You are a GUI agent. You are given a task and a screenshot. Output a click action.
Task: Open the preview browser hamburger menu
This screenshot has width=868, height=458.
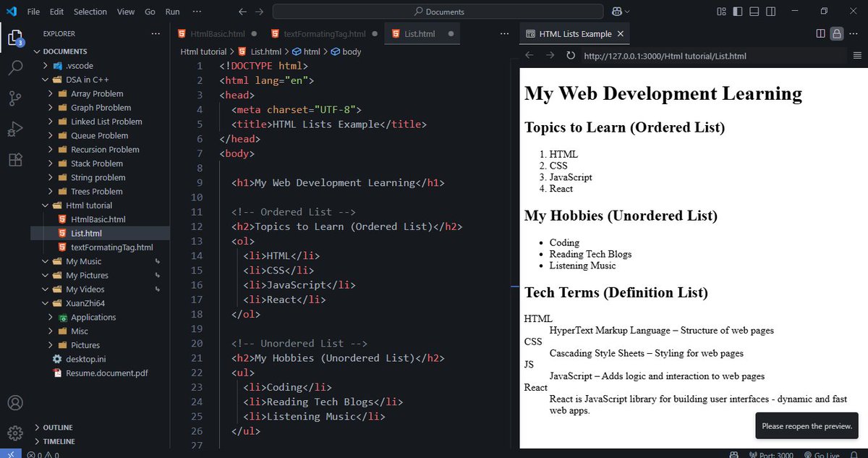857,56
